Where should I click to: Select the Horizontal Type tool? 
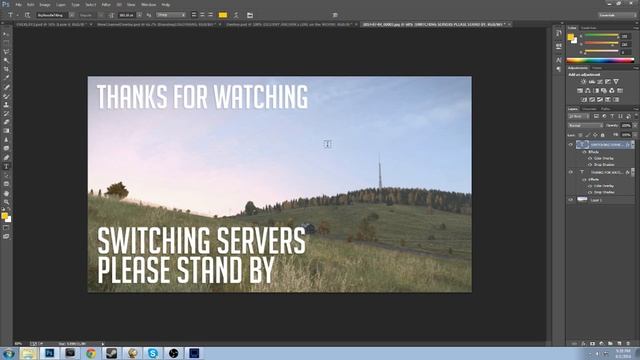tap(6, 167)
